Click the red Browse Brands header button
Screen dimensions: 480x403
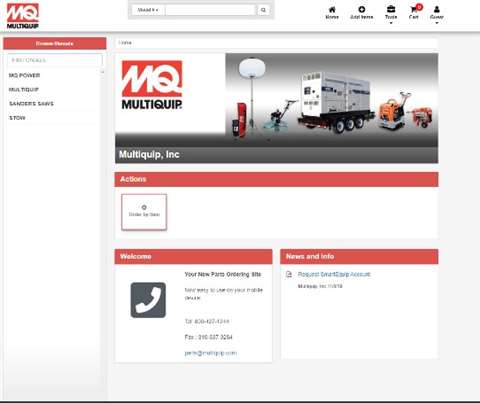(x=55, y=43)
